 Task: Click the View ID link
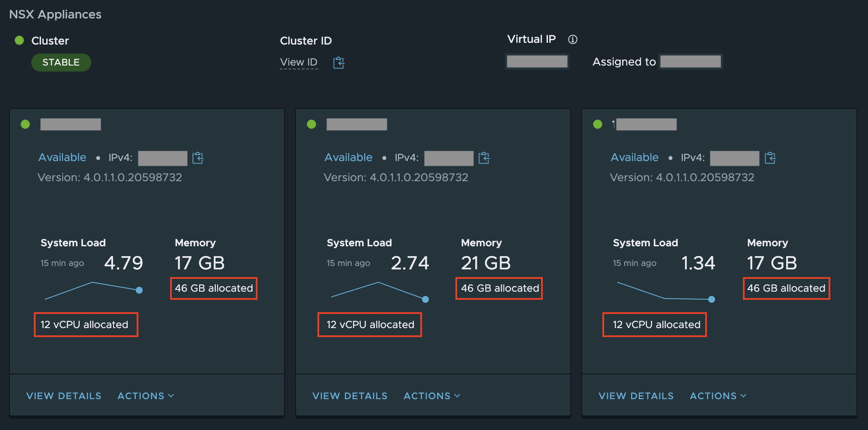pyautogui.click(x=299, y=62)
